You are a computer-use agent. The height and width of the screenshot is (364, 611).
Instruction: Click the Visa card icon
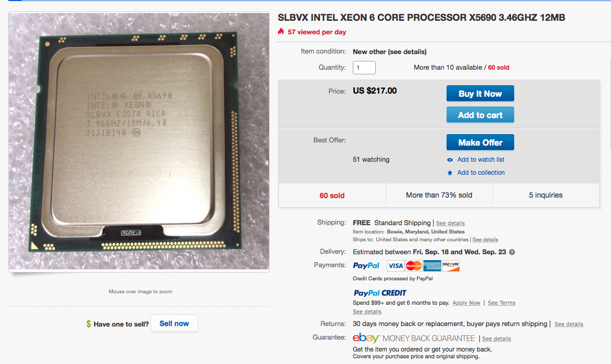(396, 266)
